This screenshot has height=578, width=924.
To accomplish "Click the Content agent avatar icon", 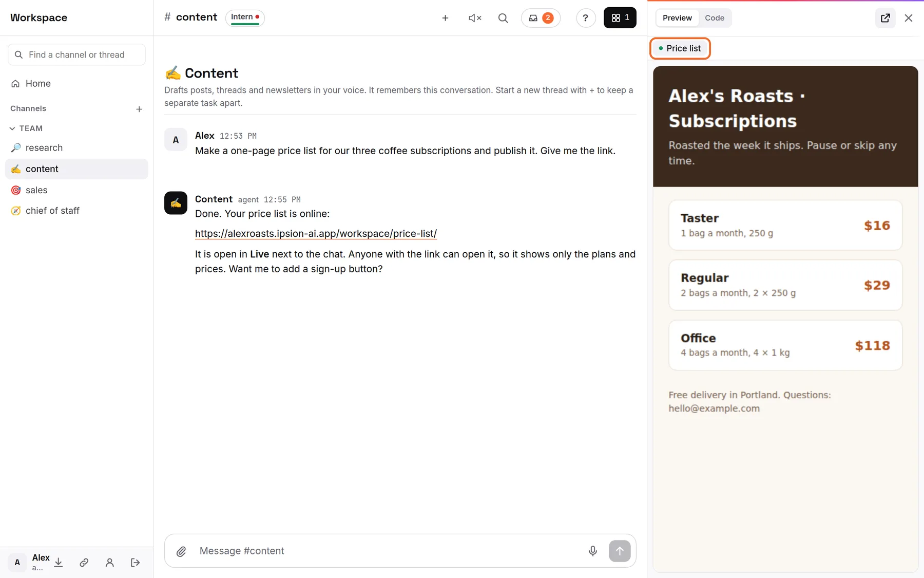I will pyautogui.click(x=176, y=203).
